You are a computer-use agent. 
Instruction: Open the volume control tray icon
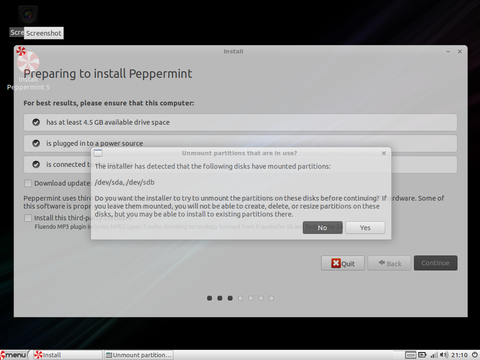(x=444, y=355)
